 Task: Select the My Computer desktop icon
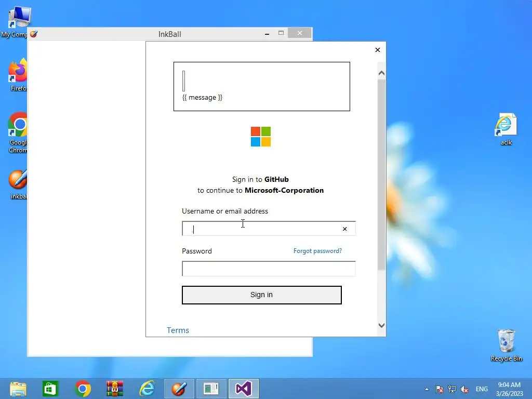coord(16,22)
